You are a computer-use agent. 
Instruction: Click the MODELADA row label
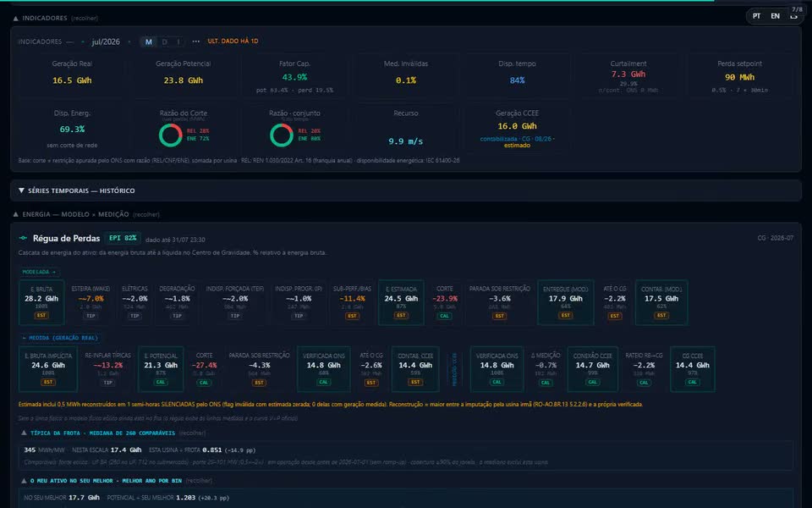click(39, 272)
